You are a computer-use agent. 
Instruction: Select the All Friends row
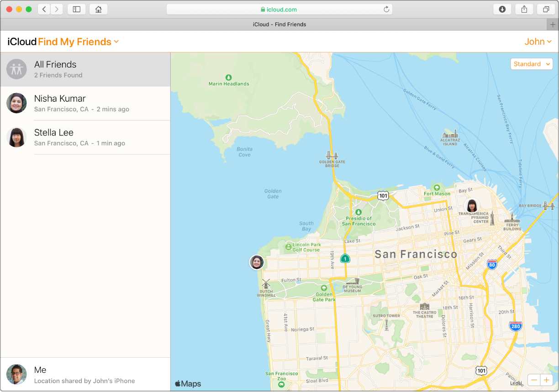(85, 69)
